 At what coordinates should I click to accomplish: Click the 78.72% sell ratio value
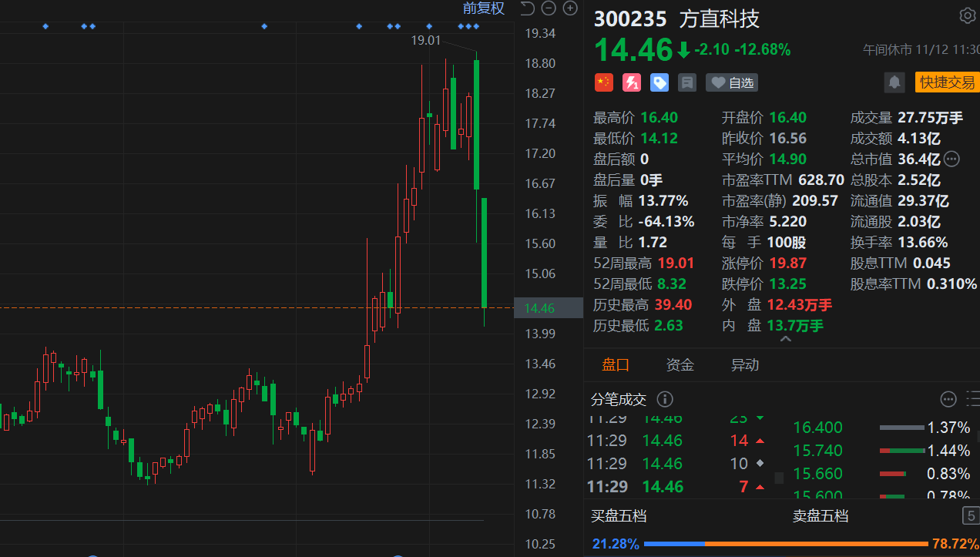[955, 544]
